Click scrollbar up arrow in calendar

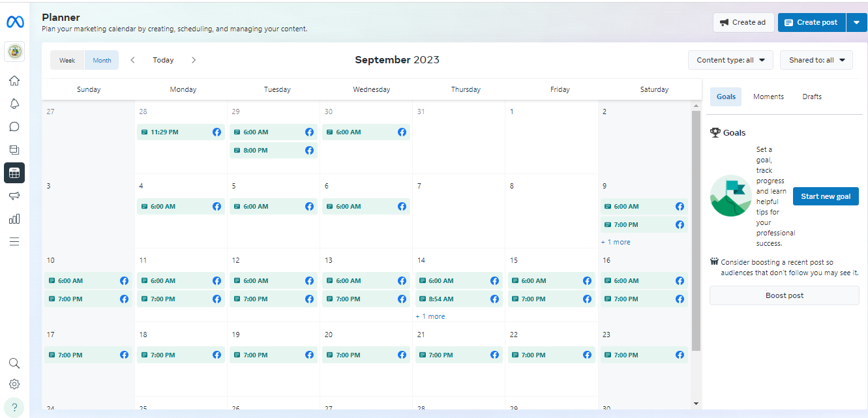coord(696,107)
